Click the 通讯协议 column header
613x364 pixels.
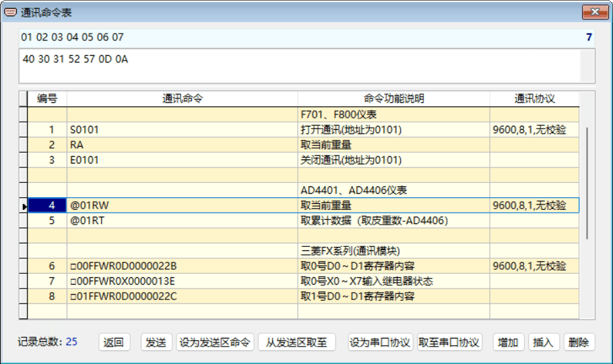click(x=534, y=99)
